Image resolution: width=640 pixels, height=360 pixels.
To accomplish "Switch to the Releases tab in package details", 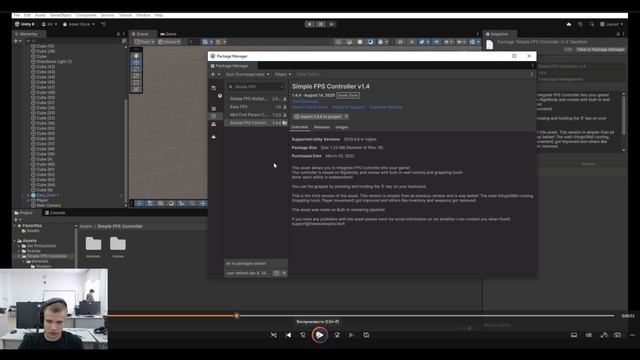I will click(x=322, y=127).
